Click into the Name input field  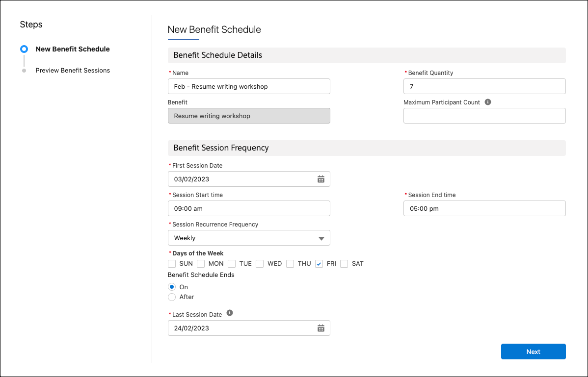[x=249, y=86]
